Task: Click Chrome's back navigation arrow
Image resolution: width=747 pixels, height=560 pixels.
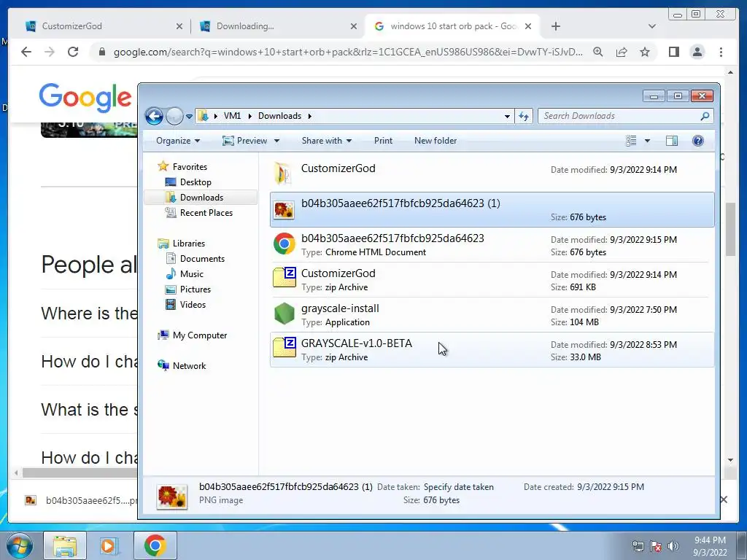Action: (26, 52)
